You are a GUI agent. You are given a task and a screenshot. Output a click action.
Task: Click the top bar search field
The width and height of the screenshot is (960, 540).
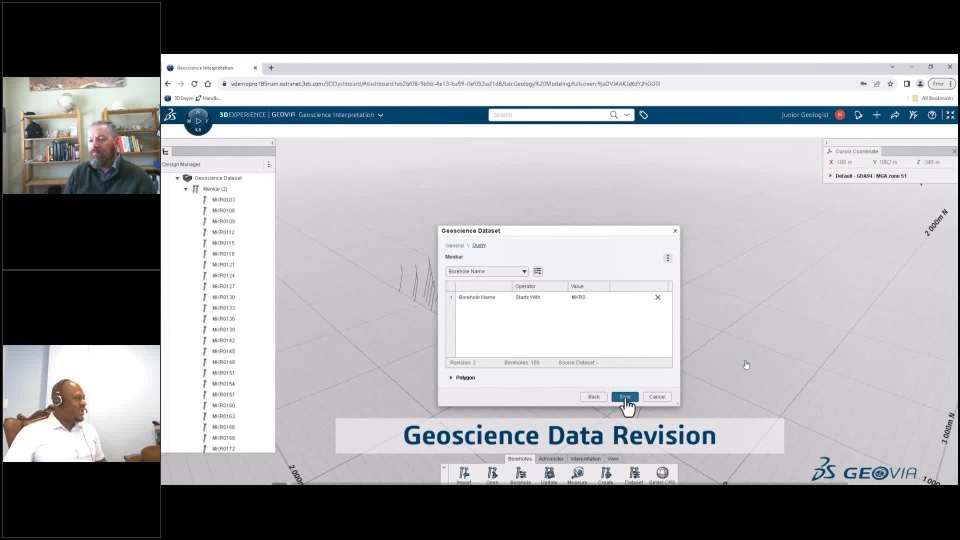(x=549, y=114)
